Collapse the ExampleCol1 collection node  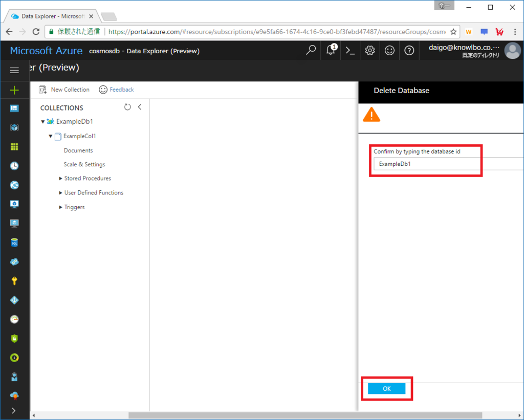tap(51, 136)
